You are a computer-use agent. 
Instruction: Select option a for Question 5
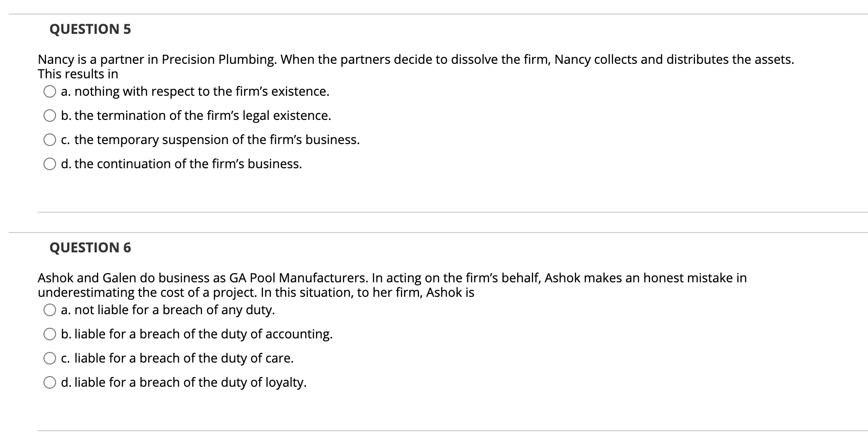(50, 91)
